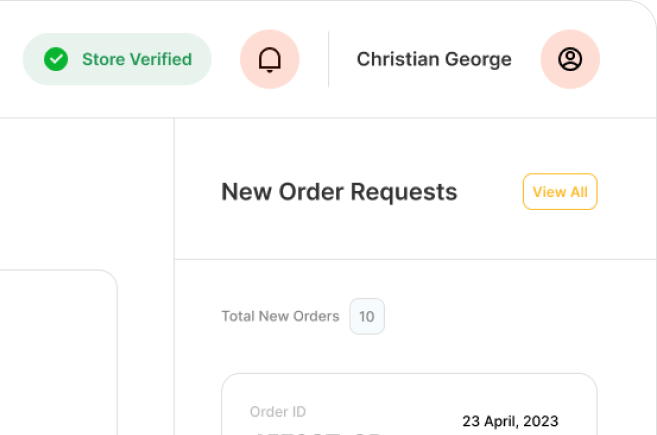The image size is (657, 435).
Task: Click the Christian George account name
Action: pos(434,59)
